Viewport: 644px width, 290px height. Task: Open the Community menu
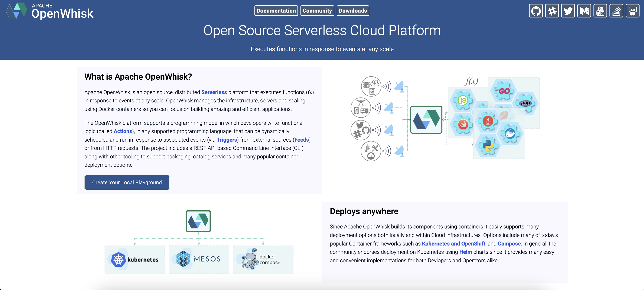pyautogui.click(x=317, y=10)
